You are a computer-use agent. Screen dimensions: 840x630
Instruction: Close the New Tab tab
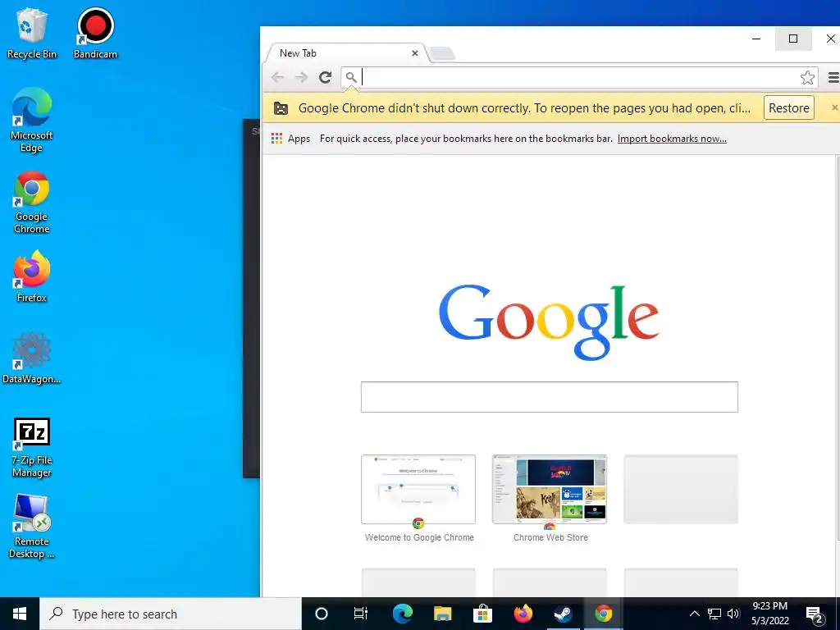[414, 53]
